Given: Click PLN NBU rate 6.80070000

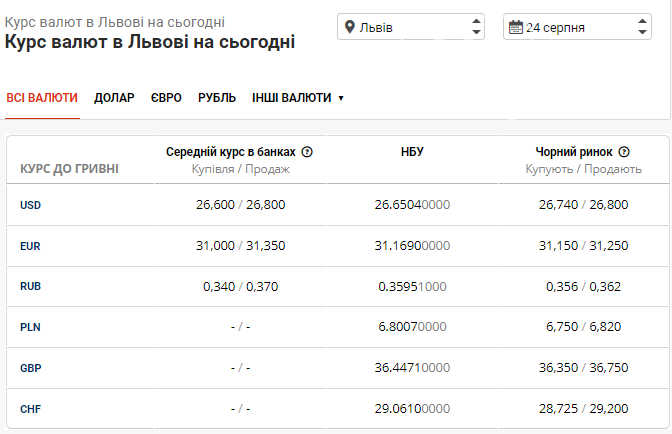Looking at the screenshot, I should (x=412, y=326).
